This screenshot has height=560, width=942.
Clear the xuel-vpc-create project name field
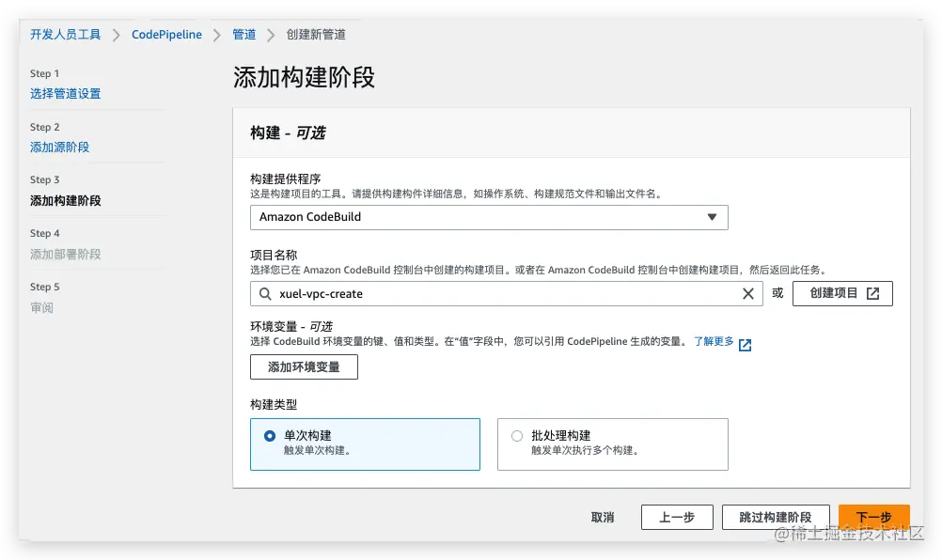pyautogui.click(x=748, y=293)
